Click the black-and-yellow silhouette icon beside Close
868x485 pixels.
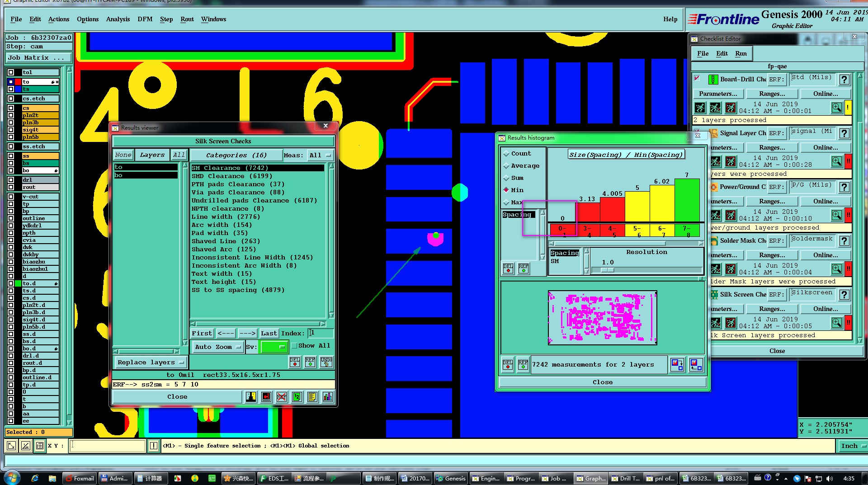(251, 397)
